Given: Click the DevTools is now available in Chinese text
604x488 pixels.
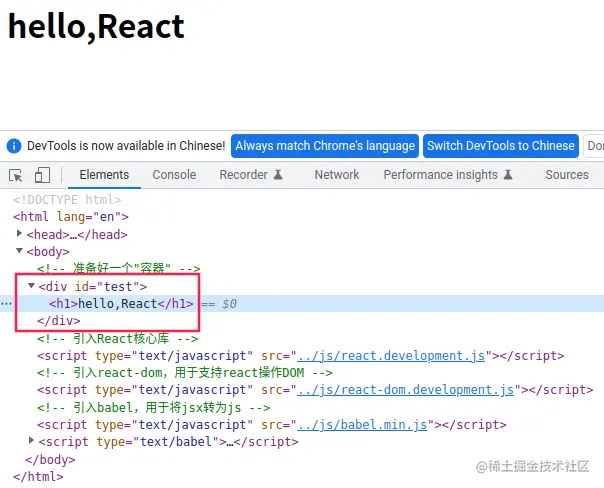Looking at the screenshot, I should pyautogui.click(x=126, y=146).
